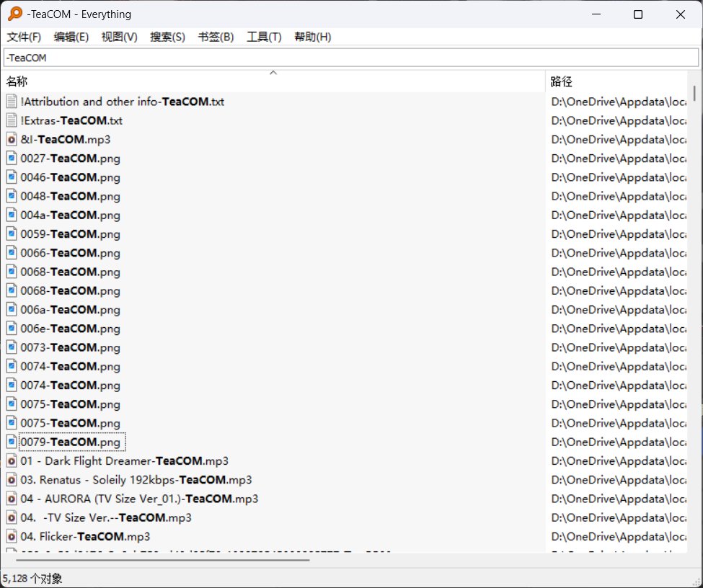Click the audio icon beside 04. Flicker-TeaCOM.mp3
The image size is (703, 588).
point(12,536)
